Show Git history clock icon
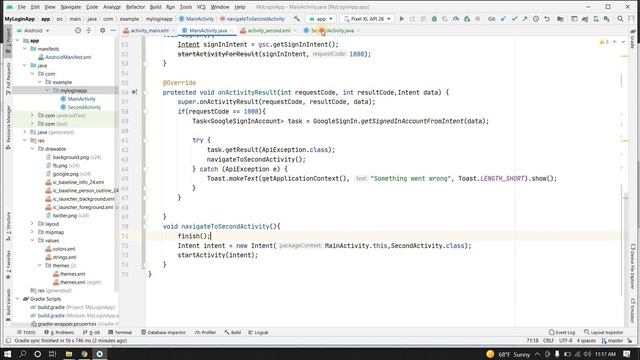This screenshot has width=640, height=360. pos(536,19)
